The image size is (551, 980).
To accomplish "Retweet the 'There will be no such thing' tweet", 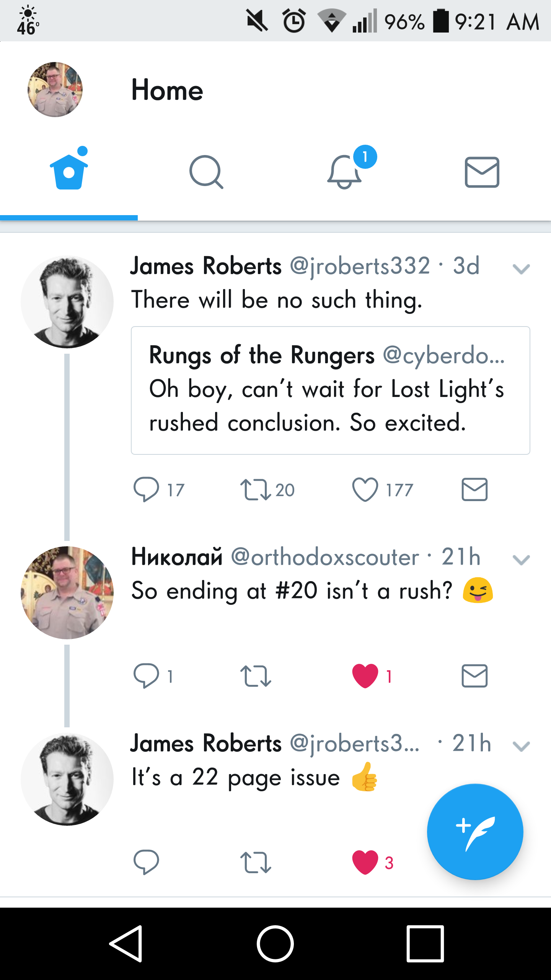I will click(256, 490).
